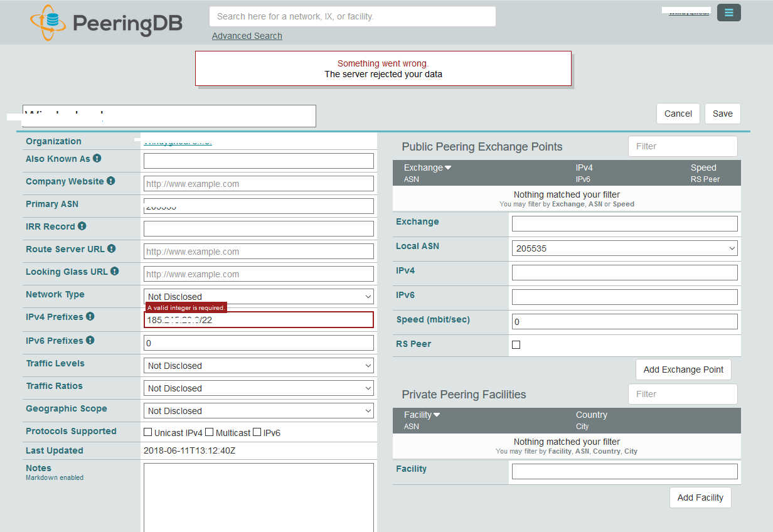Show info tooltip for IPv6 Prefixes
773x532 pixels.
(x=90, y=341)
